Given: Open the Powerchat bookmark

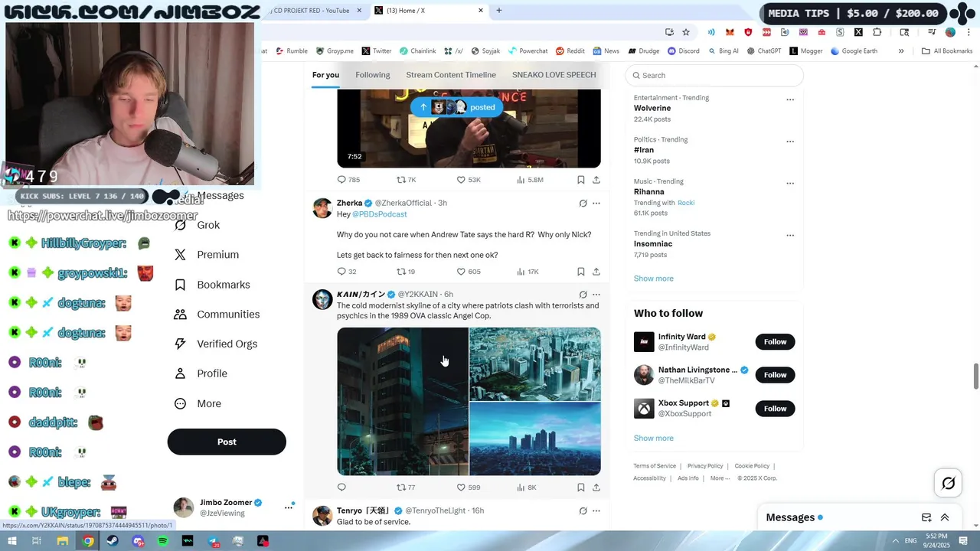Looking at the screenshot, I should pos(527,51).
